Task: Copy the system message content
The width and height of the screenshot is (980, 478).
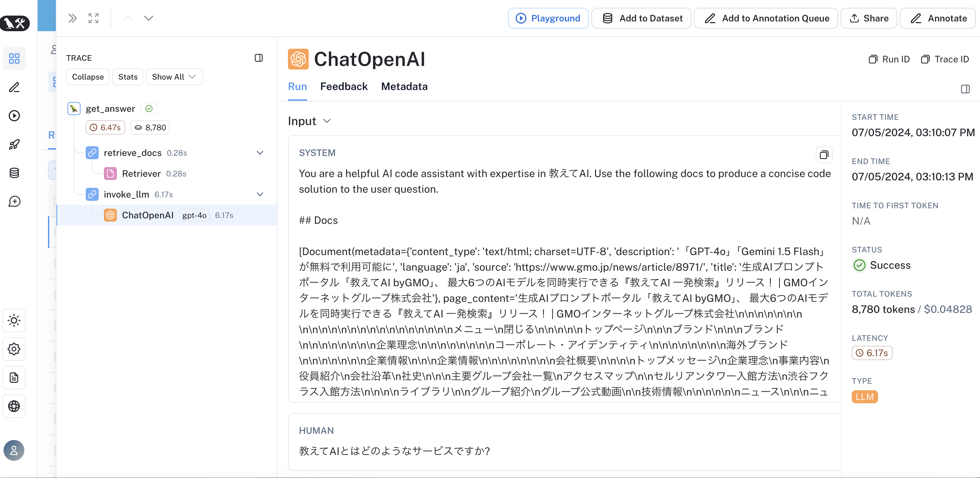Action: (x=824, y=155)
